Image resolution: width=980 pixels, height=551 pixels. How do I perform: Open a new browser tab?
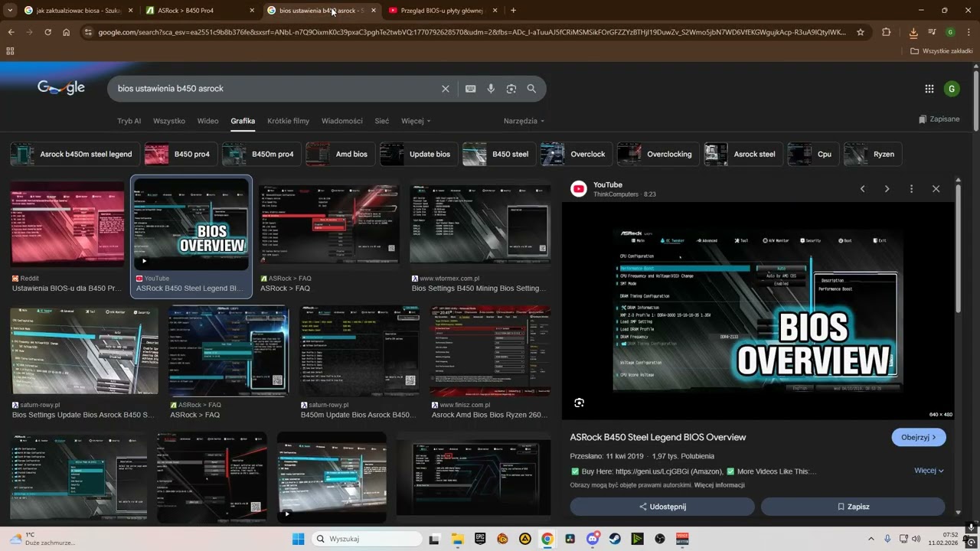pos(513,11)
